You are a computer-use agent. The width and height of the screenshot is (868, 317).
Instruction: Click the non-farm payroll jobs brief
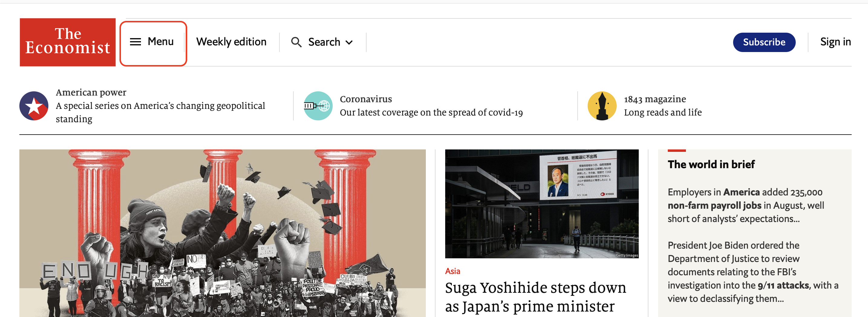[x=746, y=205]
